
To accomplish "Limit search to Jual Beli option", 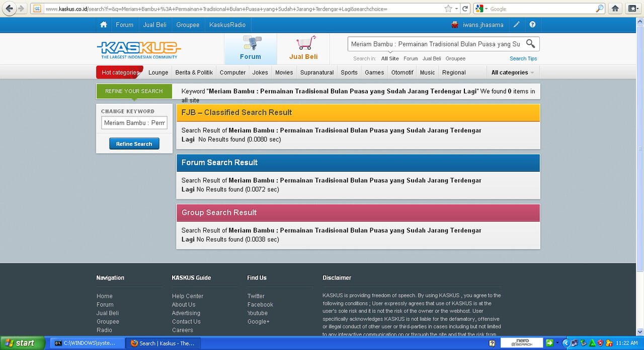I will (x=432, y=58).
